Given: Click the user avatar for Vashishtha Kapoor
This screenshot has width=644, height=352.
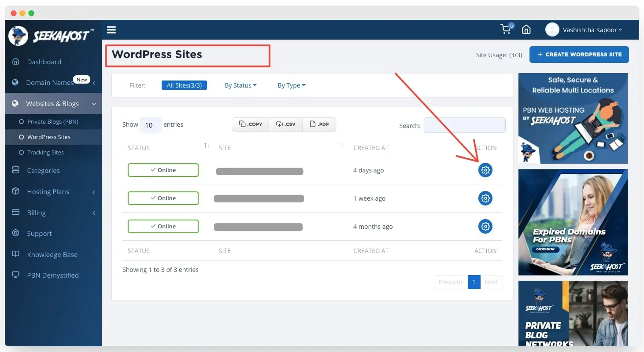Looking at the screenshot, I should tap(552, 29).
